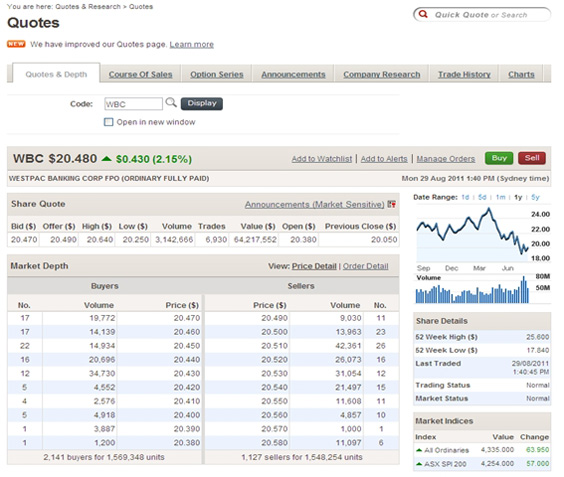Viewport: 564px width, 477px height.
Task: Open the Course Of Sales tab
Action: (x=140, y=74)
